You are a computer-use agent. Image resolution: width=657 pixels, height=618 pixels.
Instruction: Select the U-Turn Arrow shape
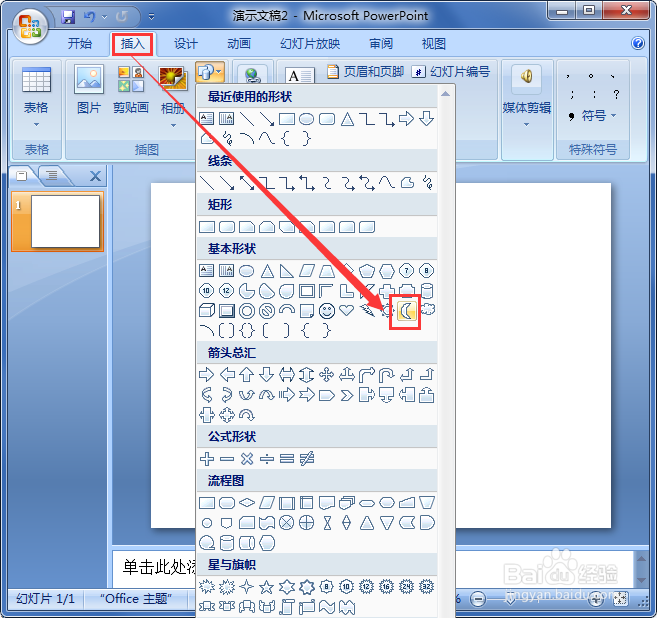(x=387, y=375)
